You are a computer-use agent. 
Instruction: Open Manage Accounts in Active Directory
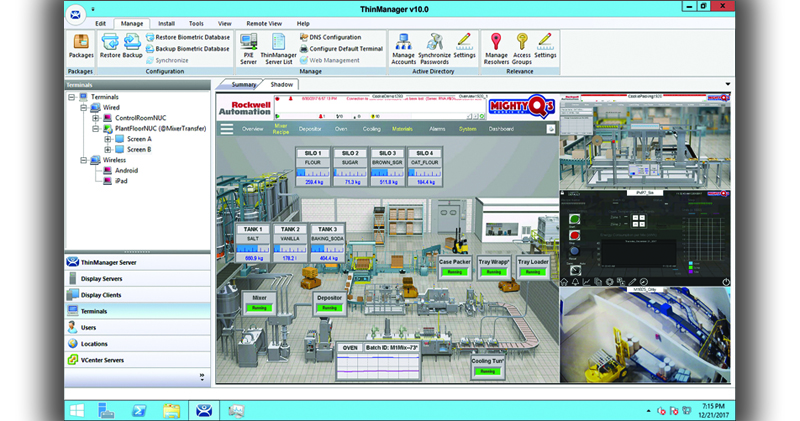coord(404,49)
